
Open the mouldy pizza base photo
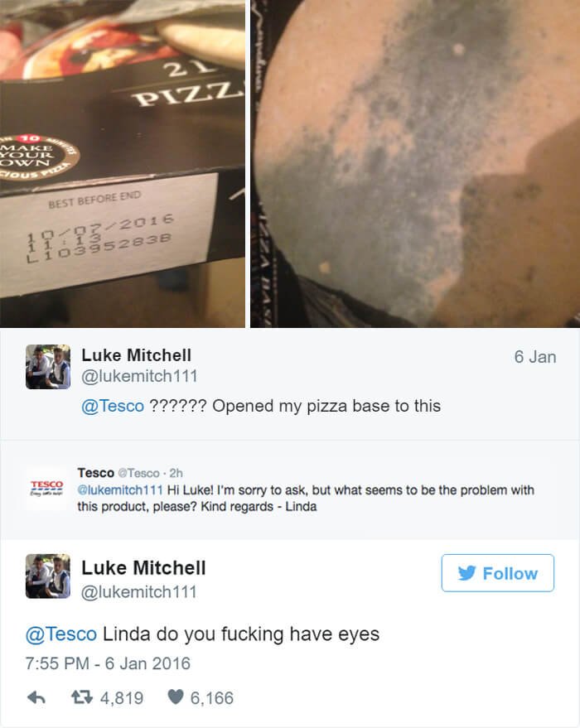pyautogui.click(x=415, y=163)
